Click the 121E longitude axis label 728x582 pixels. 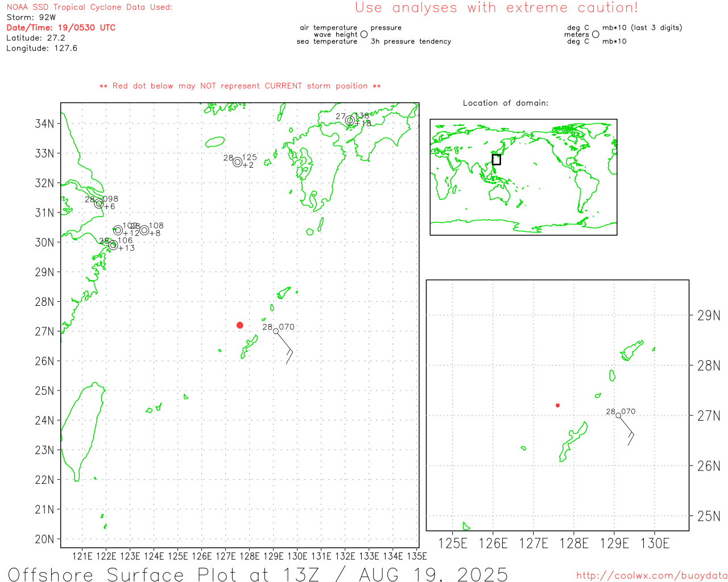click(82, 556)
